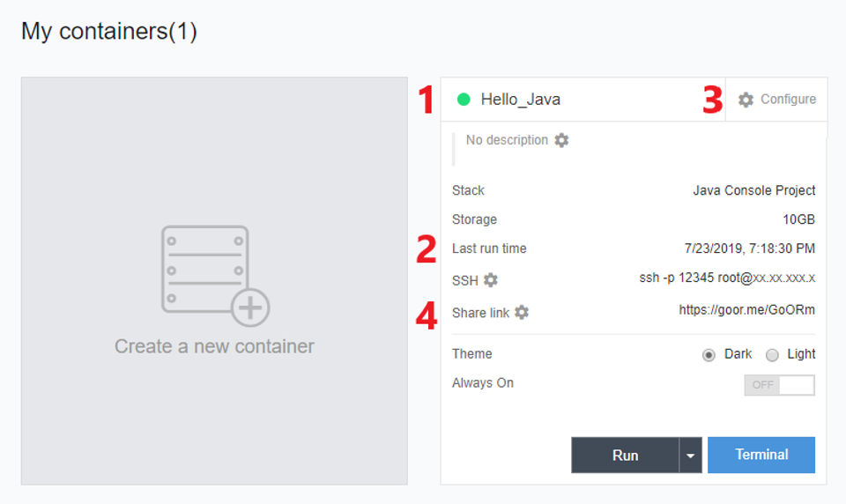Viewport: 846px width, 504px height.
Task: Click the Java Console Project stack value
Action: click(753, 190)
